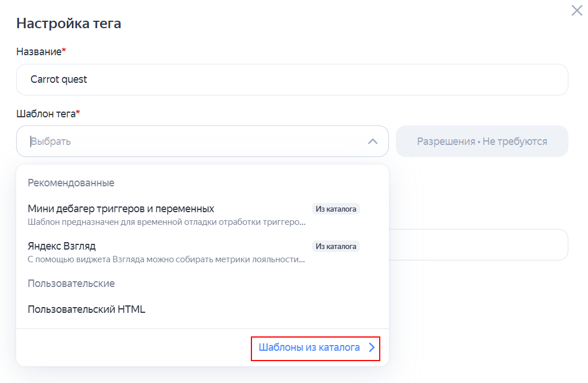
Task: Click the Шаблон тега field label
Action: pos(47,114)
